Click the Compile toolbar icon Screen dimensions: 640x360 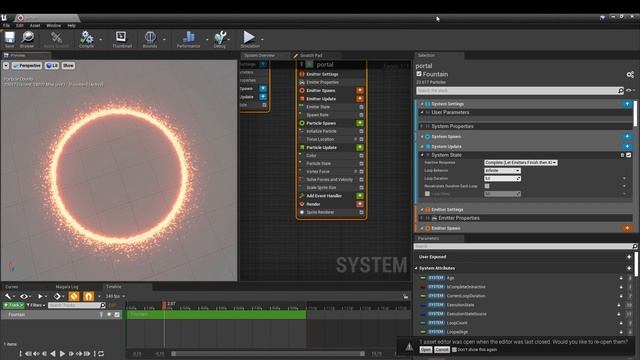coord(86,38)
